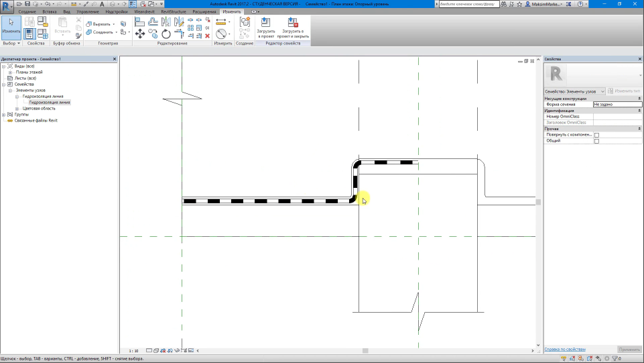Open the Создание ribbon tab
Image resolution: width=644 pixels, height=363 pixels.
point(27,11)
